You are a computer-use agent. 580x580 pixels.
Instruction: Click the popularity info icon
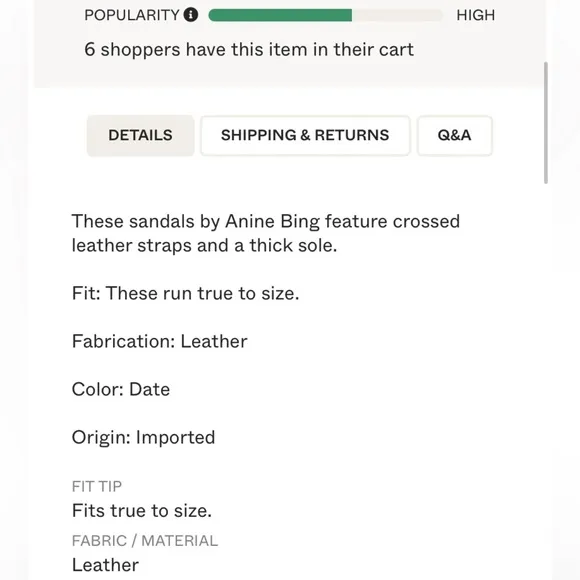click(x=190, y=15)
